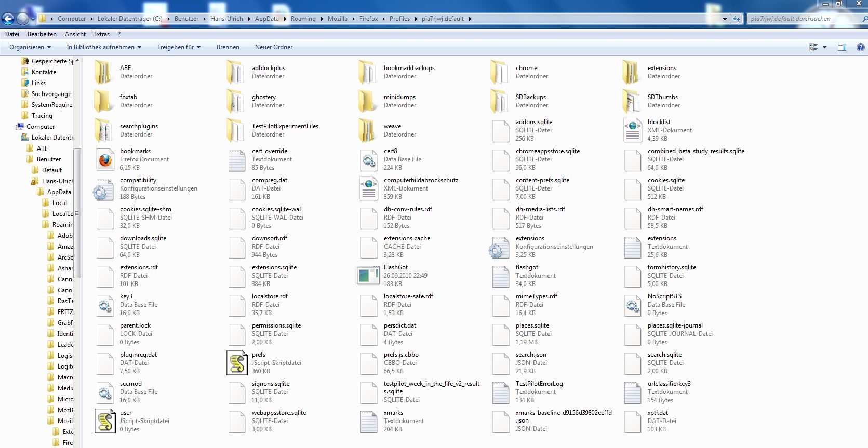Click the ghostery folder icon
Viewport: 868px width, 448px height.
coord(235,101)
